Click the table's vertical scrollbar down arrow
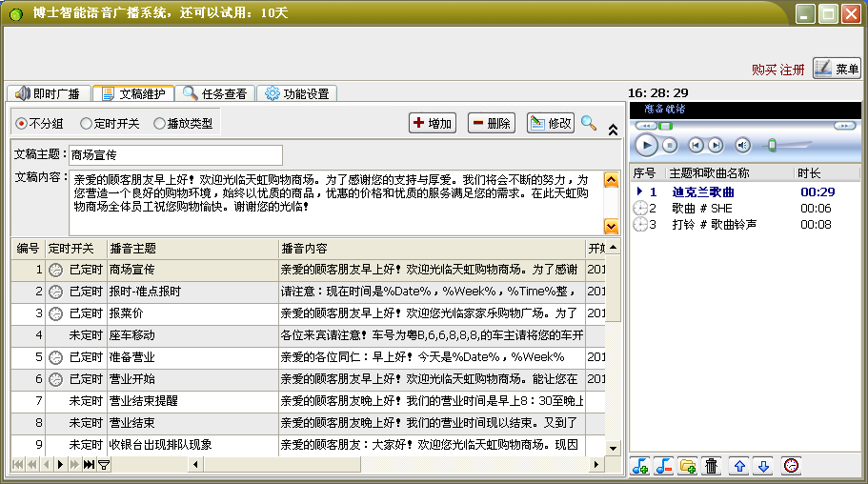This screenshot has height=484, width=868. coord(614,449)
